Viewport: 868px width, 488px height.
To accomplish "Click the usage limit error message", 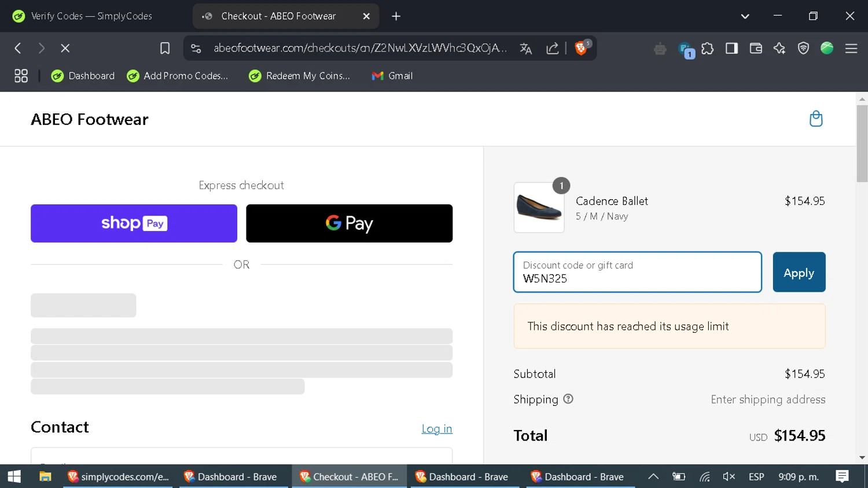I will (x=670, y=326).
